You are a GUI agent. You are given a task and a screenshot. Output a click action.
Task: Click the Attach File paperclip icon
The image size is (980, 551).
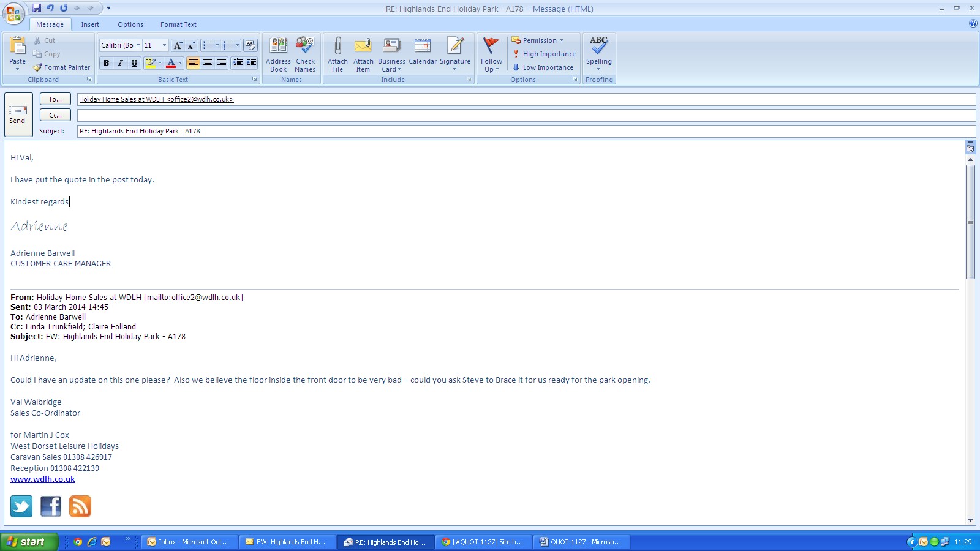(x=337, y=47)
